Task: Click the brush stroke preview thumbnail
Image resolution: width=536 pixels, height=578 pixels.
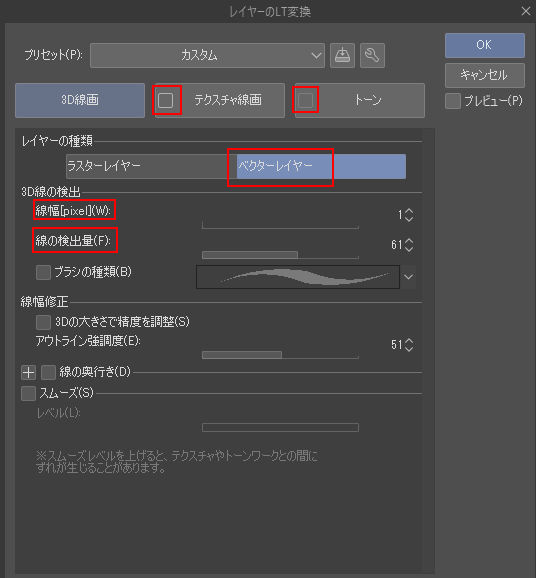Action: click(x=298, y=276)
